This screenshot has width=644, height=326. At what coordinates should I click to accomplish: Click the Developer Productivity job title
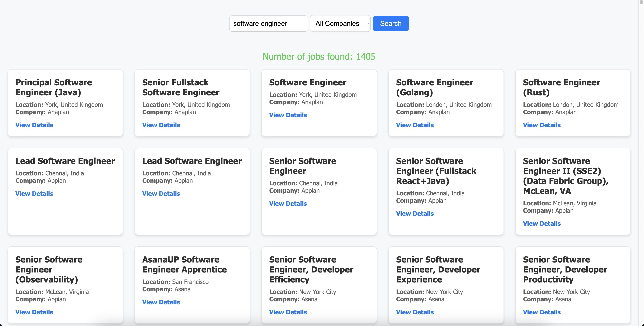click(x=565, y=269)
